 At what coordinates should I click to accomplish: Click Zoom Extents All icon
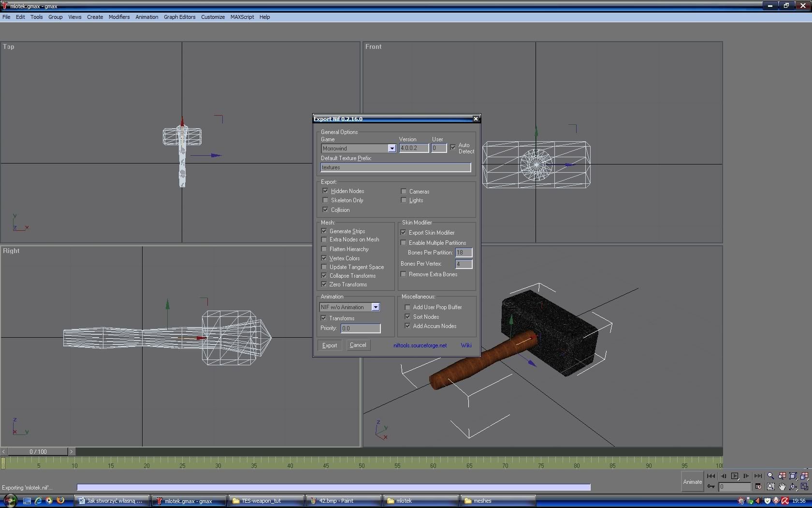click(804, 476)
